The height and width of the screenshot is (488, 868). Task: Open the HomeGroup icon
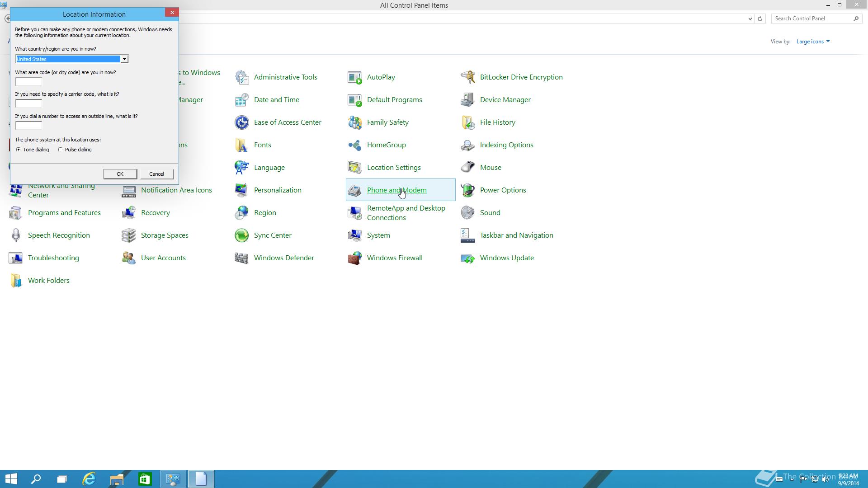click(355, 145)
